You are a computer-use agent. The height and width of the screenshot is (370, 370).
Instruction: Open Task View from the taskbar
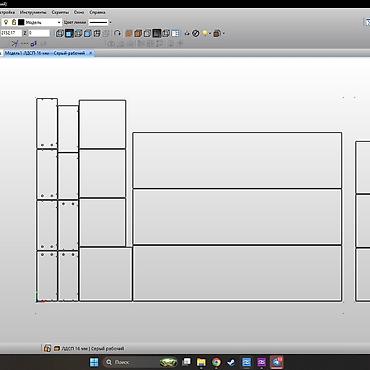187,362
